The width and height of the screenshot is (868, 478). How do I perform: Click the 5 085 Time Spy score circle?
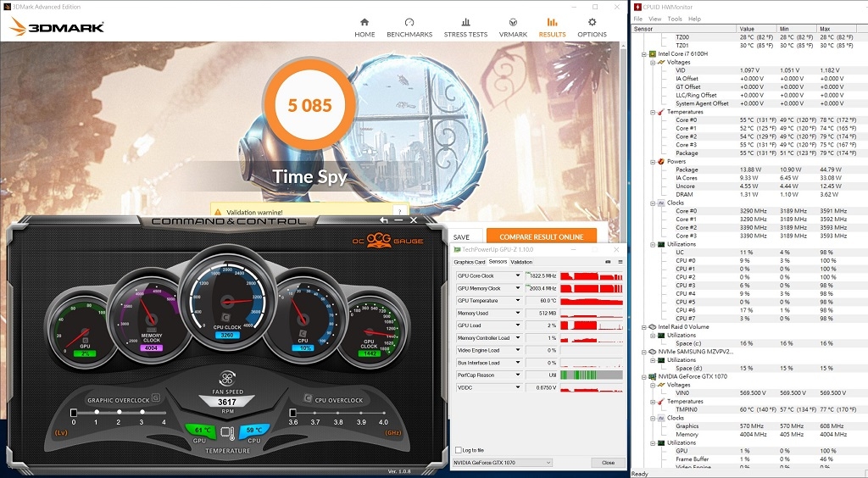[x=309, y=104]
